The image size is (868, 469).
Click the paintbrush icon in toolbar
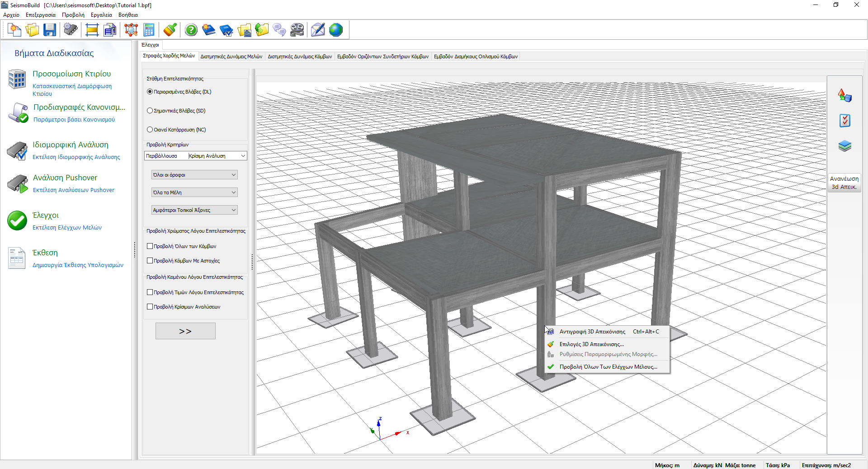coord(170,30)
